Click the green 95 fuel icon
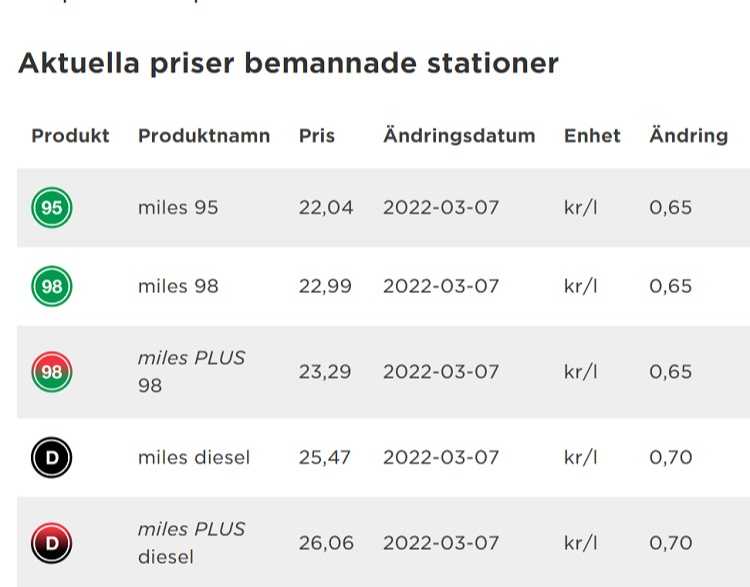Viewport: 750px width, 587px height. pos(52,207)
